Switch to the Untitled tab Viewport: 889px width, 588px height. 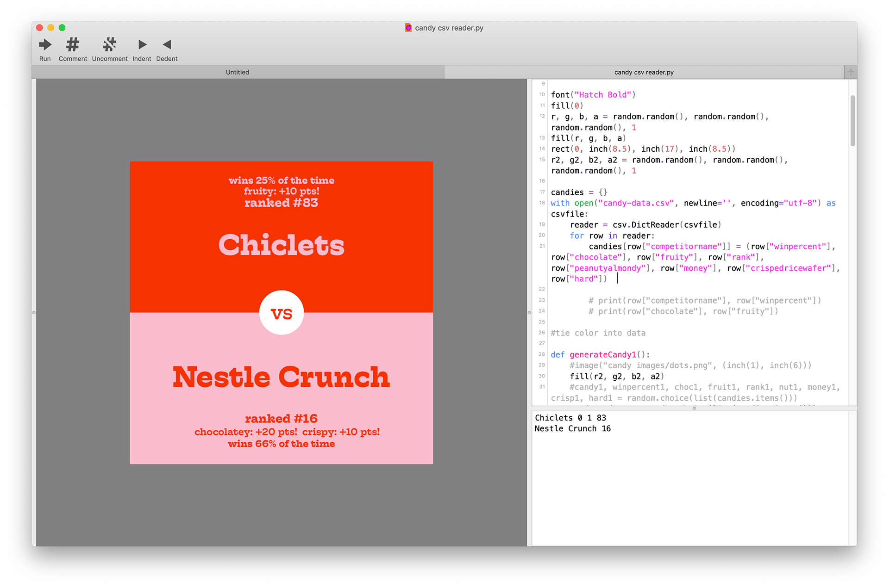[238, 72]
